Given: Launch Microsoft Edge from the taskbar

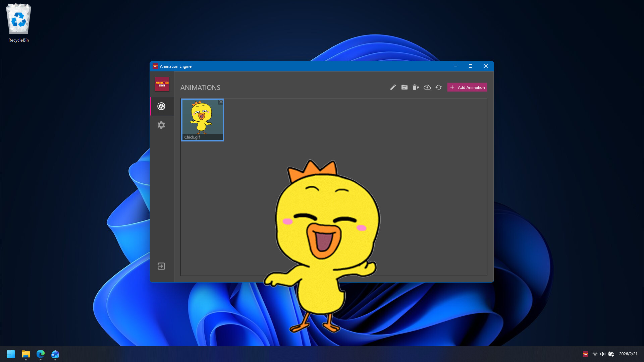Looking at the screenshot, I should point(41,354).
